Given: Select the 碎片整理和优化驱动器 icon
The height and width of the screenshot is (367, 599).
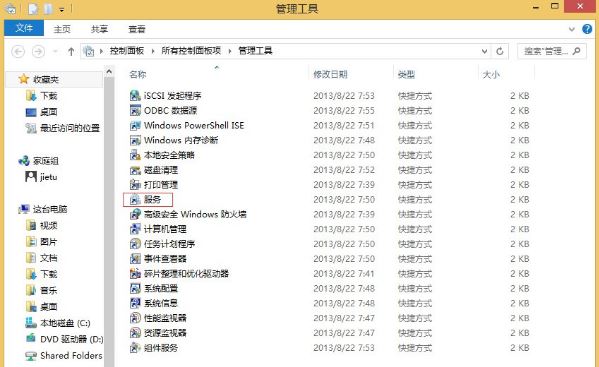Looking at the screenshot, I should [135, 273].
